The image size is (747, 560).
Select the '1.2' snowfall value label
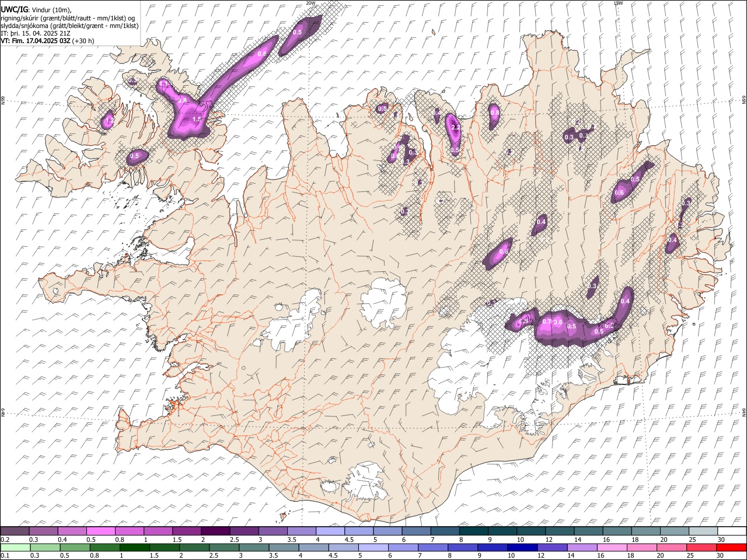(x=109, y=121)
